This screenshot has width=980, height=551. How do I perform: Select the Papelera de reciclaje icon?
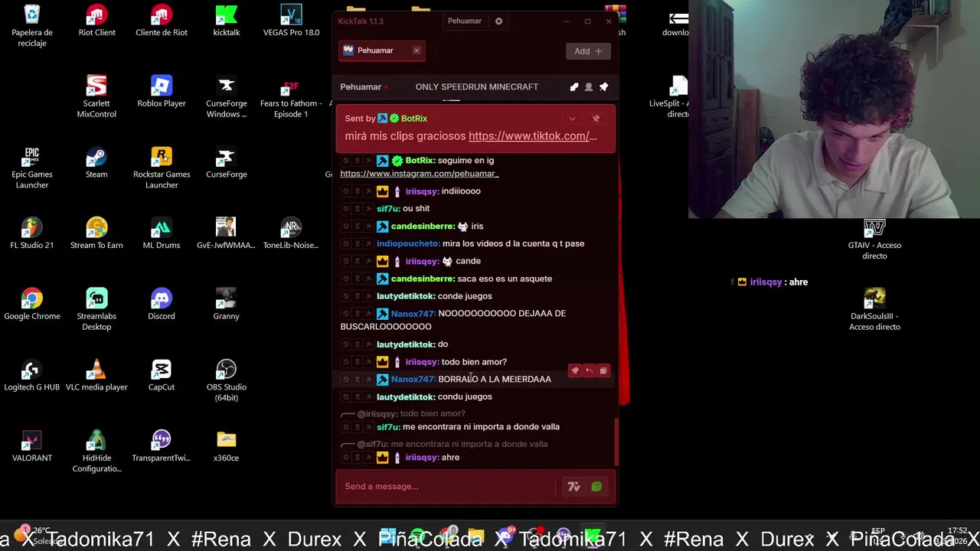click(32, 27)
